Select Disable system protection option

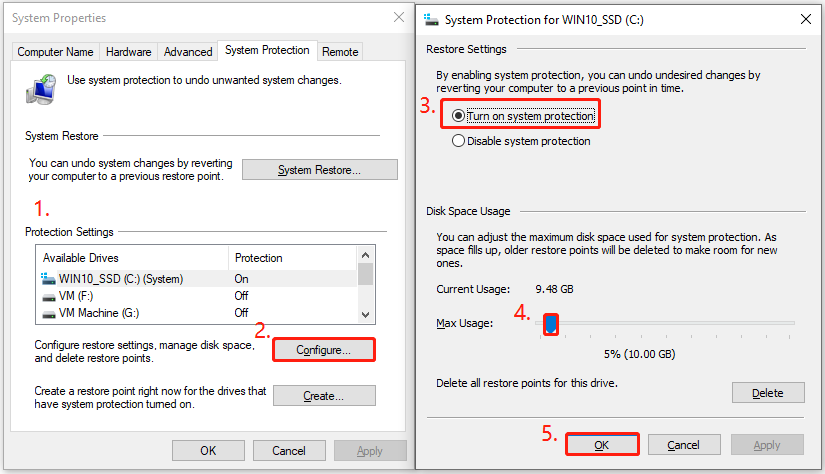point(459,142)
